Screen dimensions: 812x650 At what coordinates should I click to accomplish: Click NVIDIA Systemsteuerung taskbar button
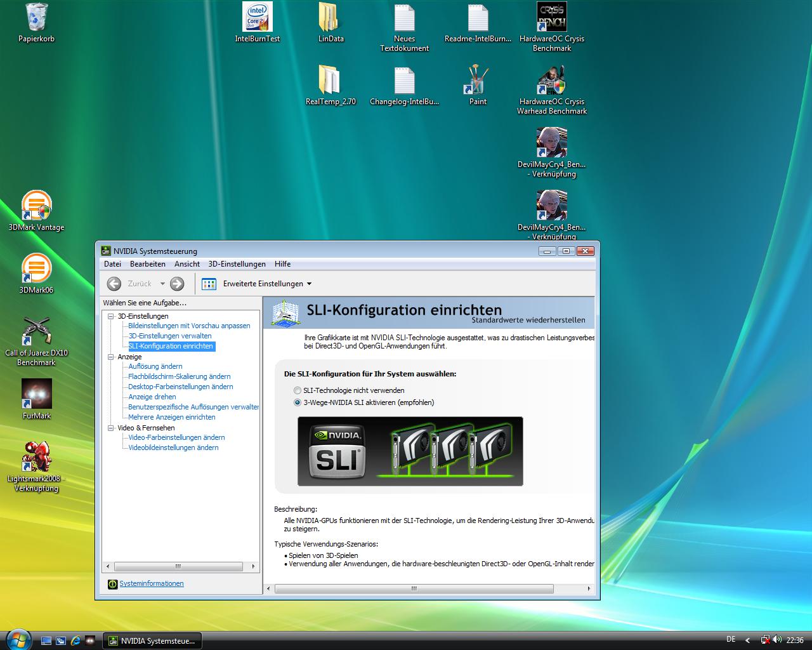(152, 641)
